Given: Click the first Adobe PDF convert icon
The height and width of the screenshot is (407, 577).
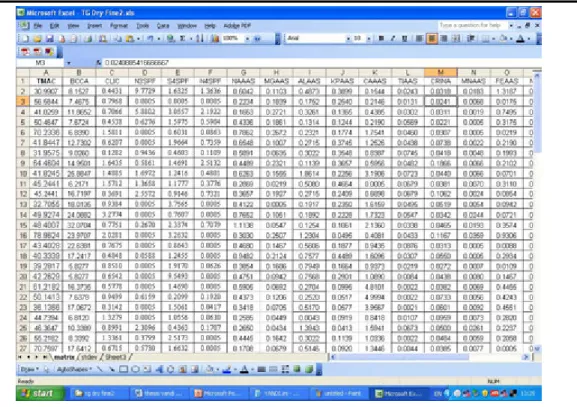Looking at the screenshot, I should tap(25, 52).
